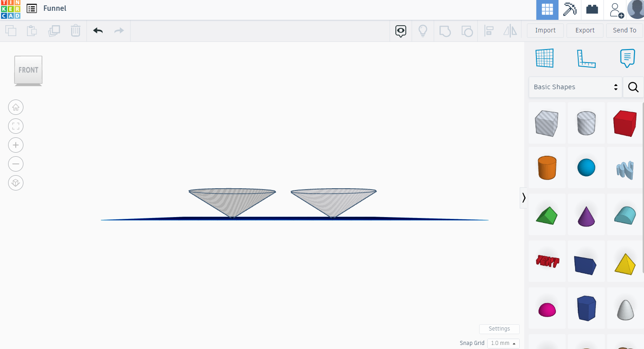Screen dimensions: 644x349
Task: Select the Workplane tool
Action: (544, 58)
